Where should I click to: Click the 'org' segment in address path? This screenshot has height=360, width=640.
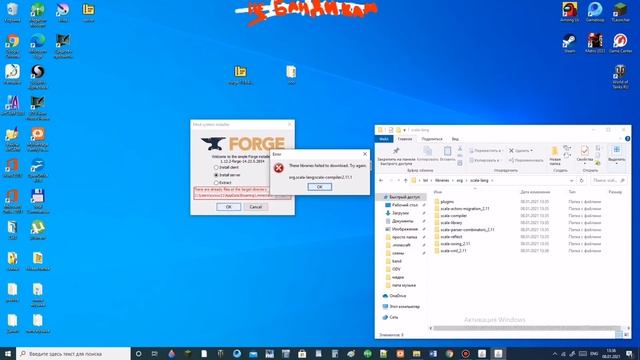pyautogui.click(x=460, y=180)
